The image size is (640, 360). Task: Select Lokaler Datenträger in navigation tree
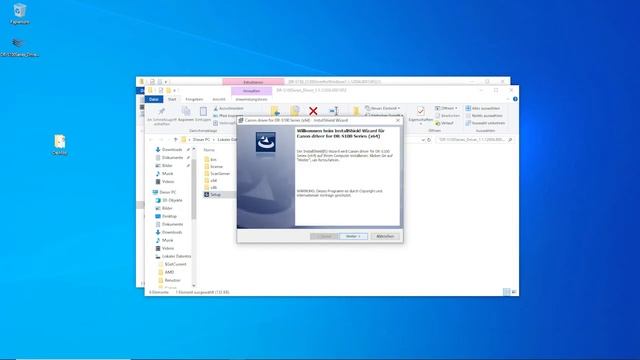click(x=173, y=256)
